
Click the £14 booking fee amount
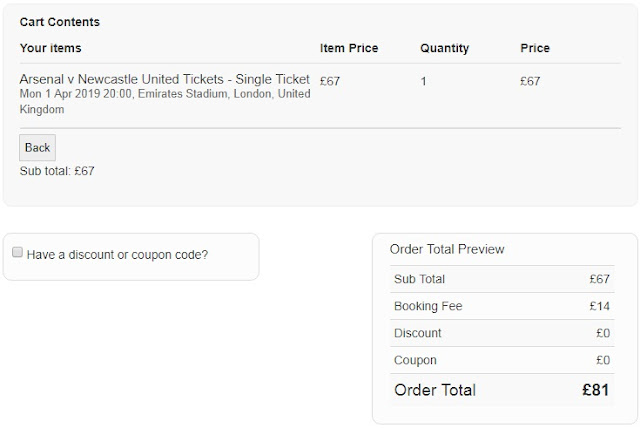click(x=599, y=306)
